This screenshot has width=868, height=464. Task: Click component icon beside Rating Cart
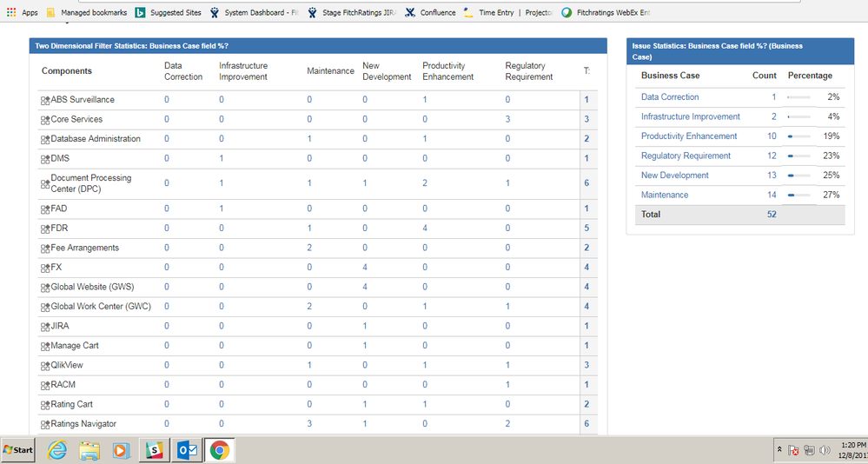click(45, 405)
